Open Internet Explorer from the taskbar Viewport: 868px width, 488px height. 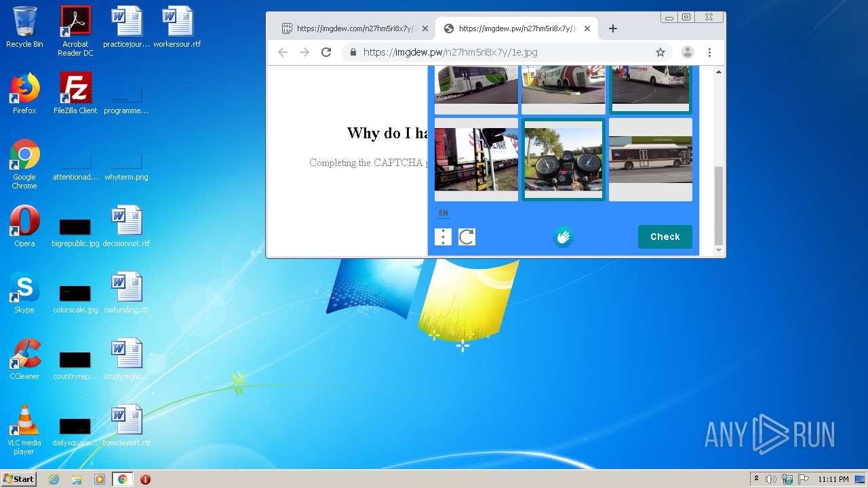(x=54, y=479)
